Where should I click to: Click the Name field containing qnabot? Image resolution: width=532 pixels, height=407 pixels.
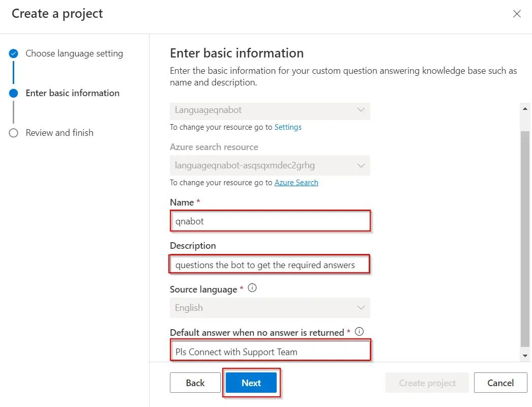click(270, 221)
